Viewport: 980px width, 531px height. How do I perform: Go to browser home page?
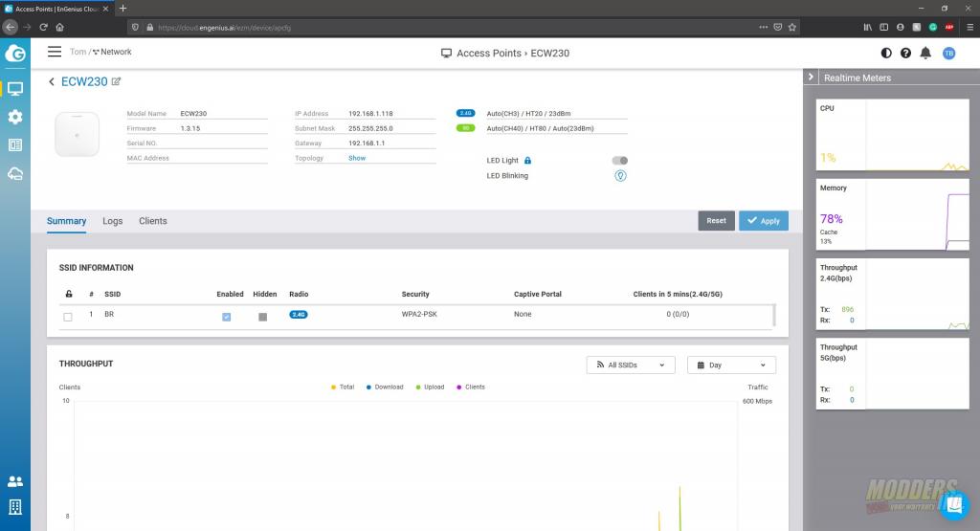(59, 27)
